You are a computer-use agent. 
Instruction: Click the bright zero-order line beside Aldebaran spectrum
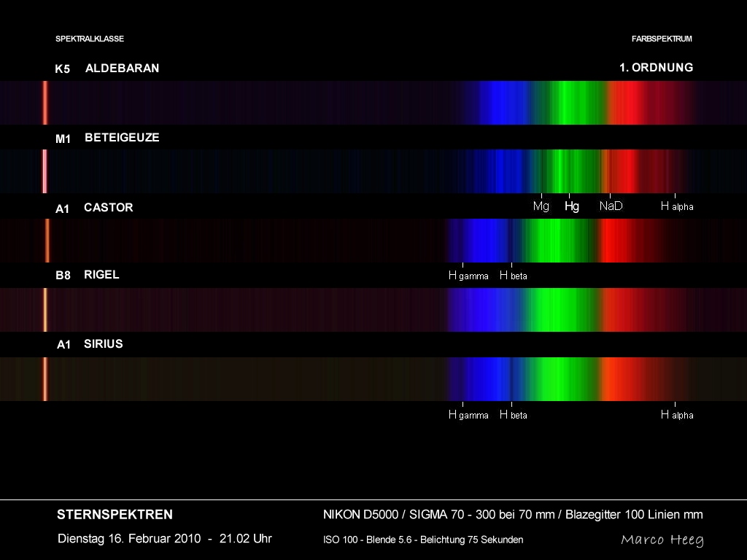pyautogui.click(x=45, y=102)
